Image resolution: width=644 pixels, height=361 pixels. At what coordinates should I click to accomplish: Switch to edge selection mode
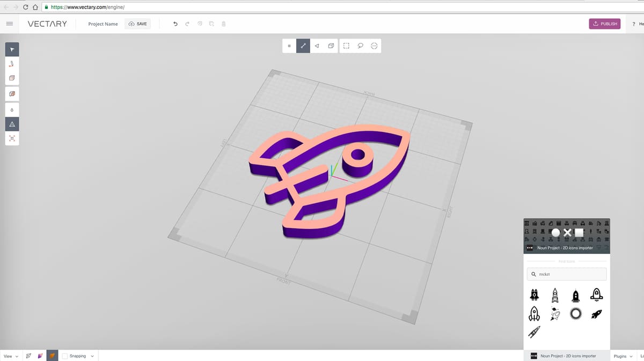pos(303,46)
